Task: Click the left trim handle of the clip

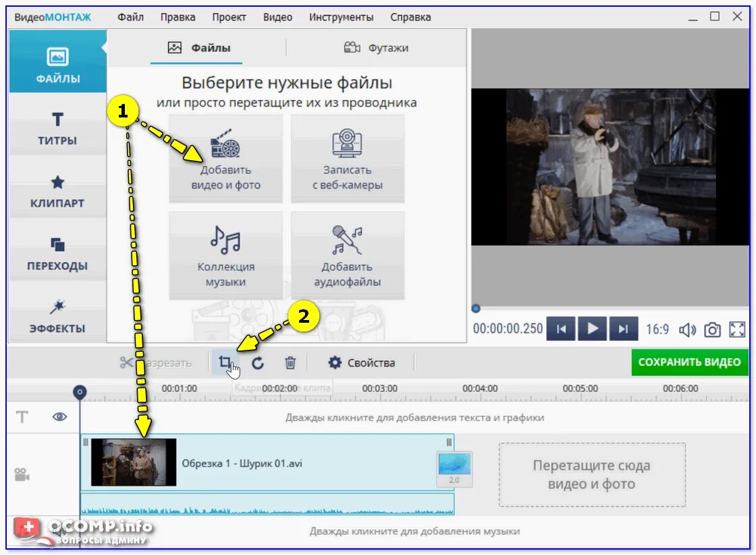Action: (85, 442)
